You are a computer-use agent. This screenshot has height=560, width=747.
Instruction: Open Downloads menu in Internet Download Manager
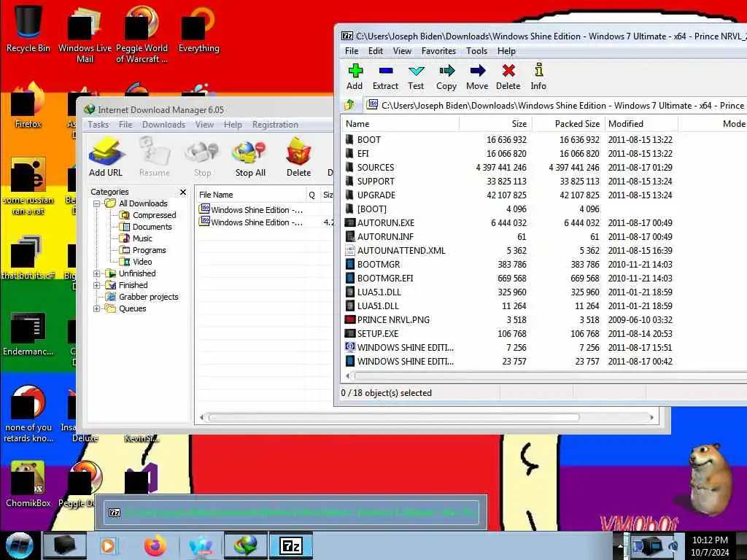(x=163, y=124)
